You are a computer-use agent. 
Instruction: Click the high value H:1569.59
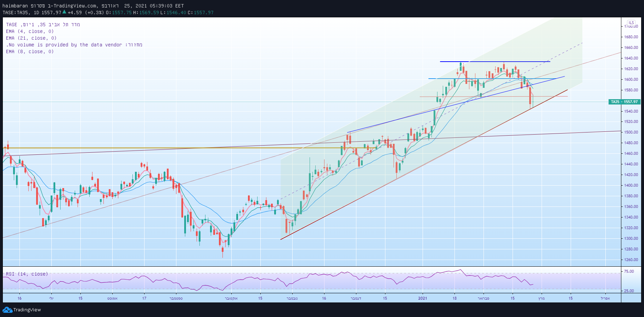[x=146, y=12]
